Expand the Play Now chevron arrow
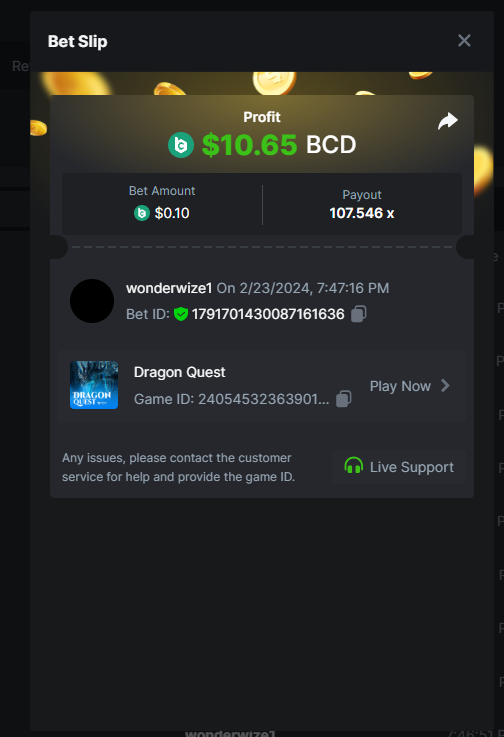 pos(445,386)
